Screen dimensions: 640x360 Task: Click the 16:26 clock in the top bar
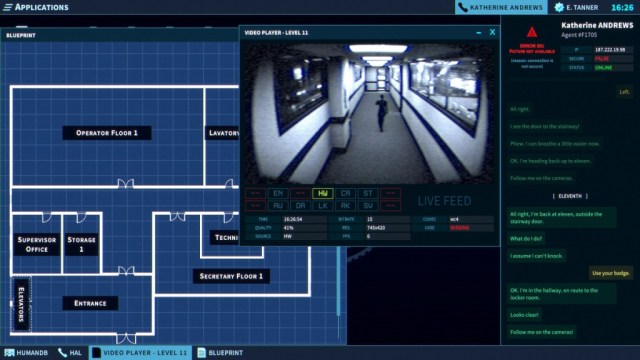[622, 7]
